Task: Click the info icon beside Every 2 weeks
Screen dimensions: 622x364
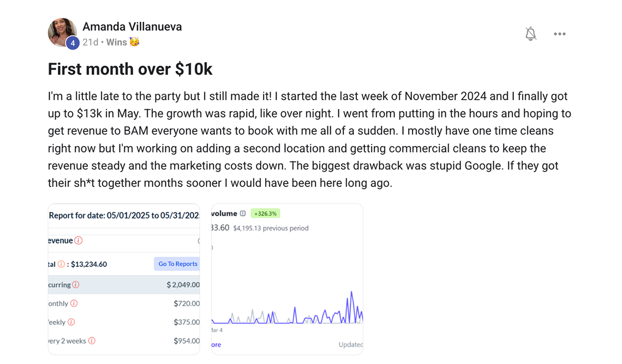Action: [92, 341]
